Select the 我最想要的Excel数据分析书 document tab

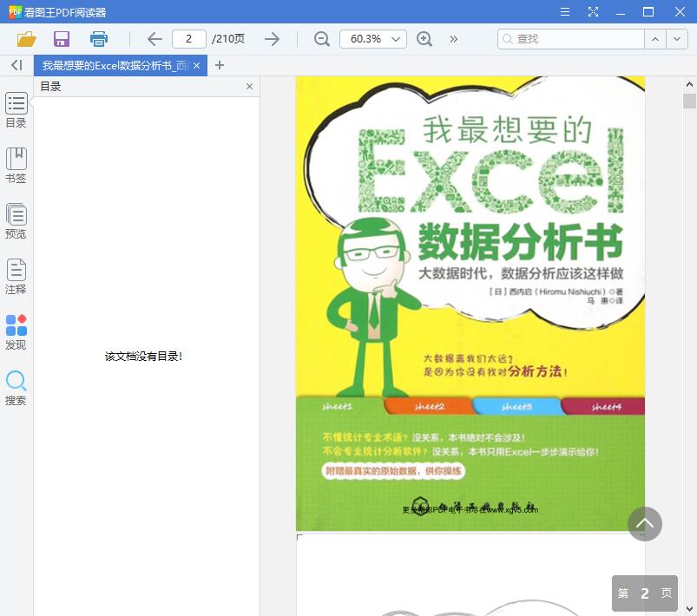115,66
